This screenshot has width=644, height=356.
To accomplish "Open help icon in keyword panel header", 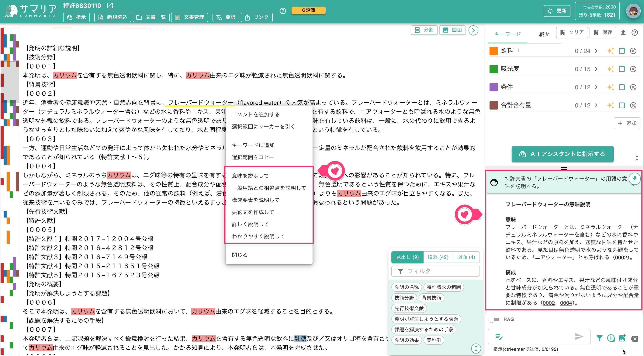I will 635,33.
